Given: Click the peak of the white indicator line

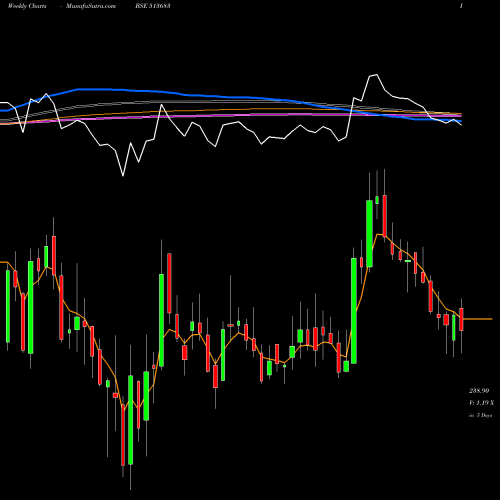Looking at the screenshot, I should pyautogui.click(x=377, y=75).
